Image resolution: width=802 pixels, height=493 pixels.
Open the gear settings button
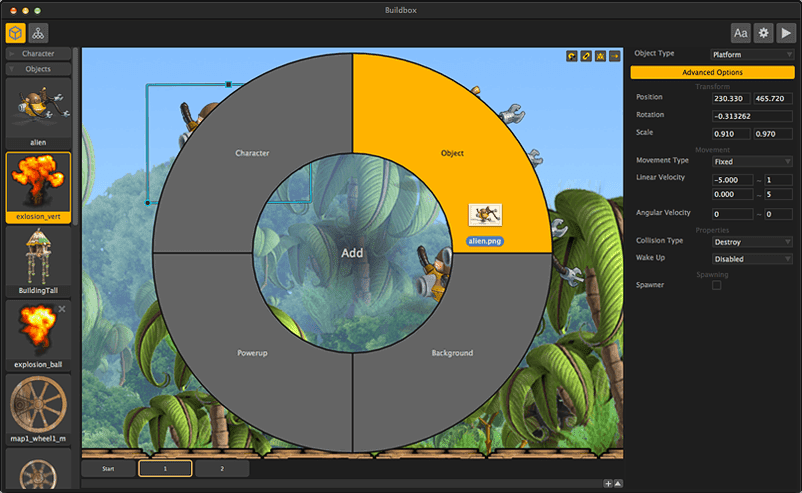coord(763,33)
